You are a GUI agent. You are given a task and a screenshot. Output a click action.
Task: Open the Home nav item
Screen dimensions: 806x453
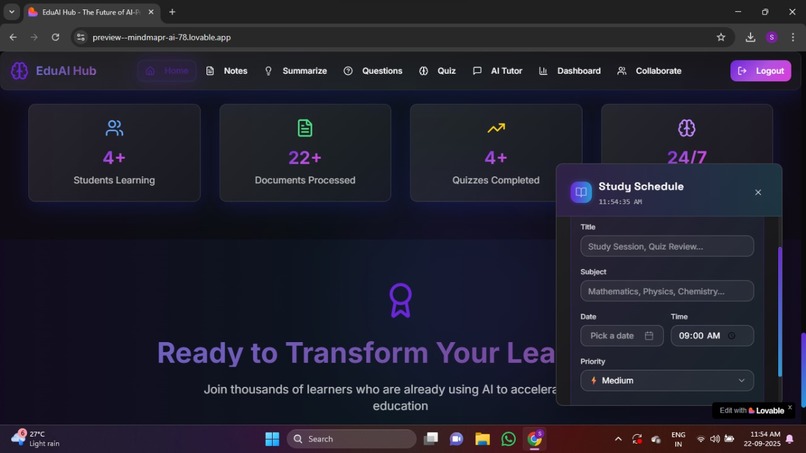click(x=167, y=71)
